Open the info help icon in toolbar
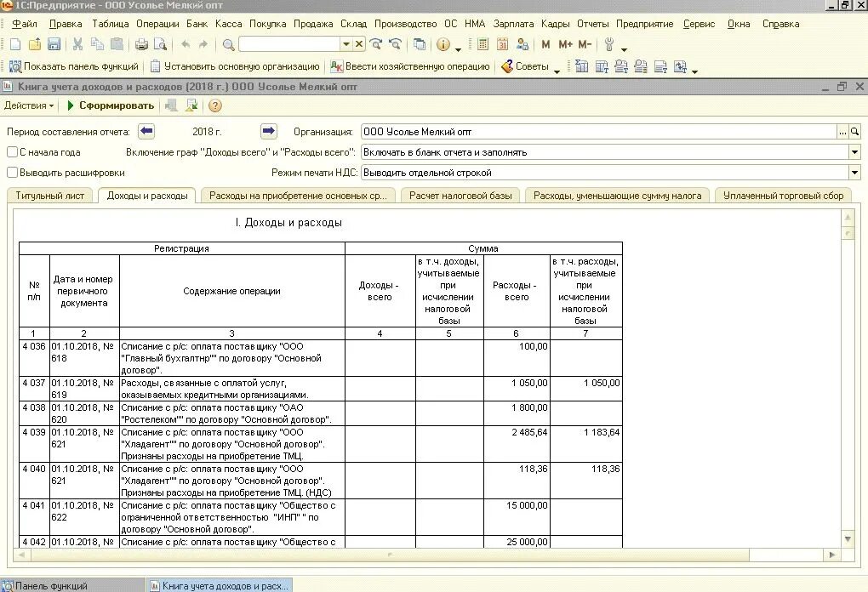Viewport: 868px width, 592px height. (x=443, y=44)
